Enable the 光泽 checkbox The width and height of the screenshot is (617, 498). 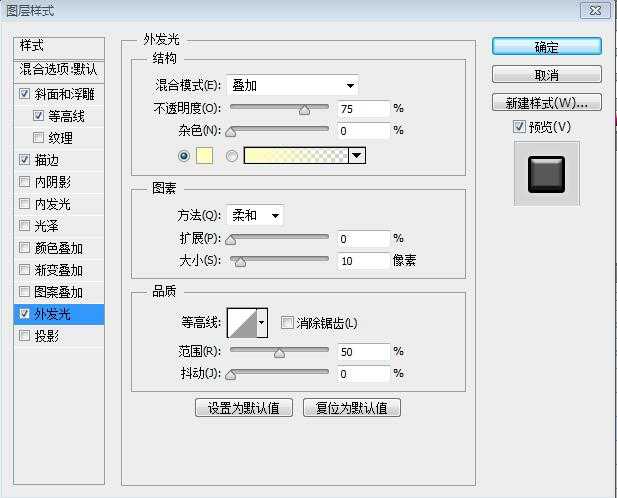click(24, 226)
